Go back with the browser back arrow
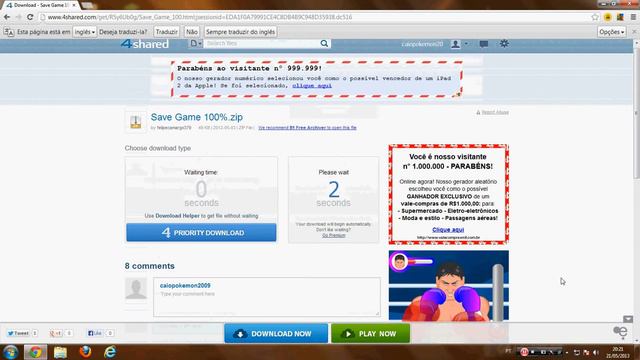Viewport: 640px width, 360px height. pyautogui.click(x=7, y=17)
